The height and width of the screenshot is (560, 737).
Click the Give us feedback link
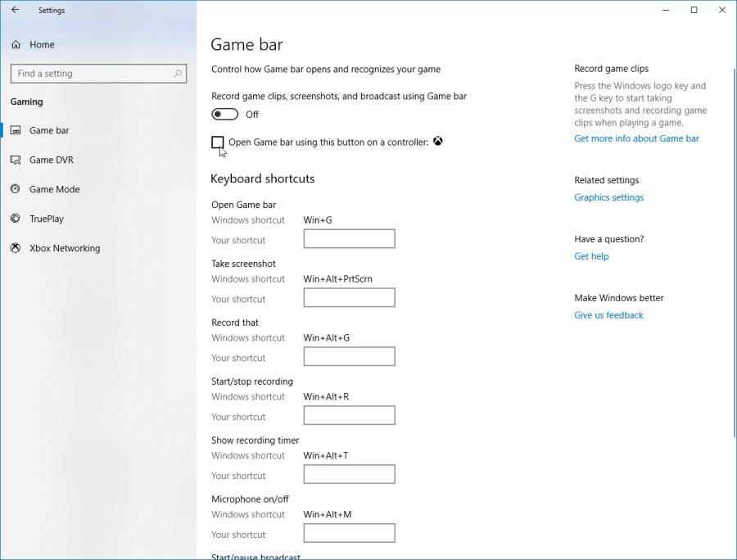click(608, 314)
